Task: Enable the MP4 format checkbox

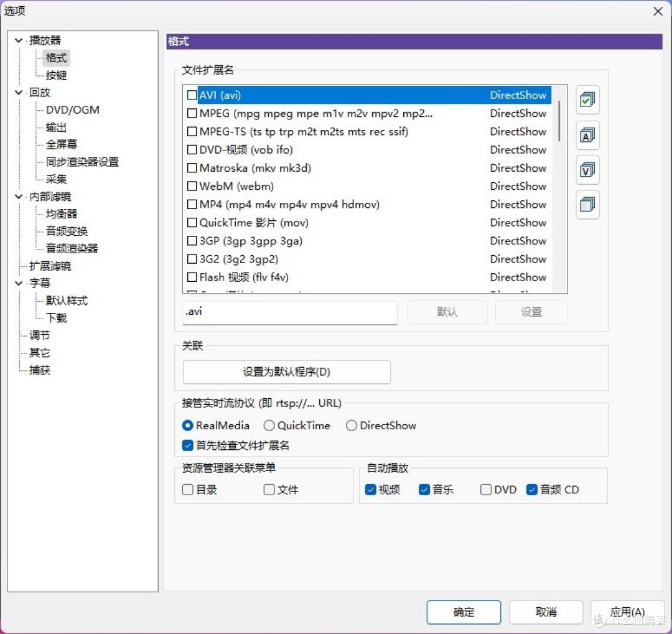Action: [192, 205]
